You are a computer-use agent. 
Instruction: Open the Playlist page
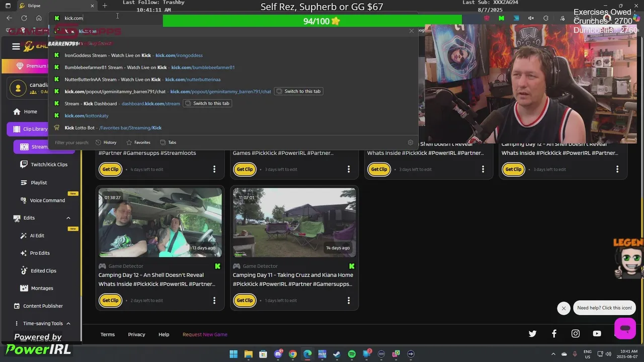(33, 183)
